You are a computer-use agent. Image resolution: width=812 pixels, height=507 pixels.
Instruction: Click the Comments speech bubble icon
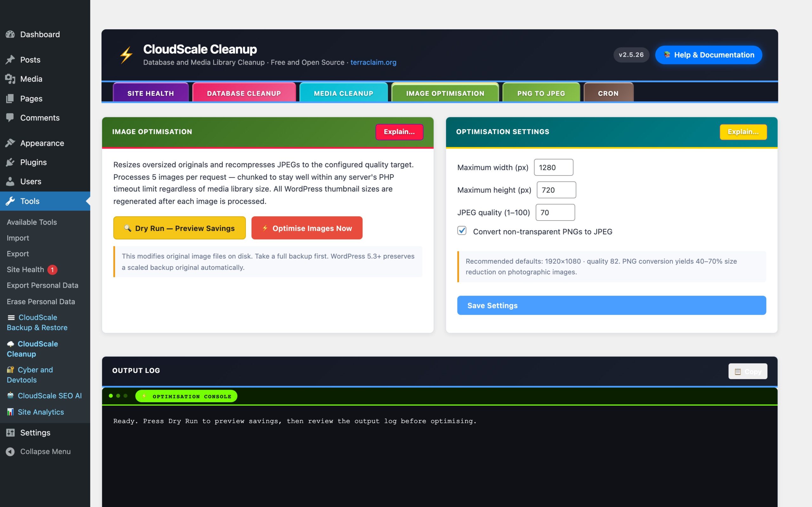(x=11, y=118)
